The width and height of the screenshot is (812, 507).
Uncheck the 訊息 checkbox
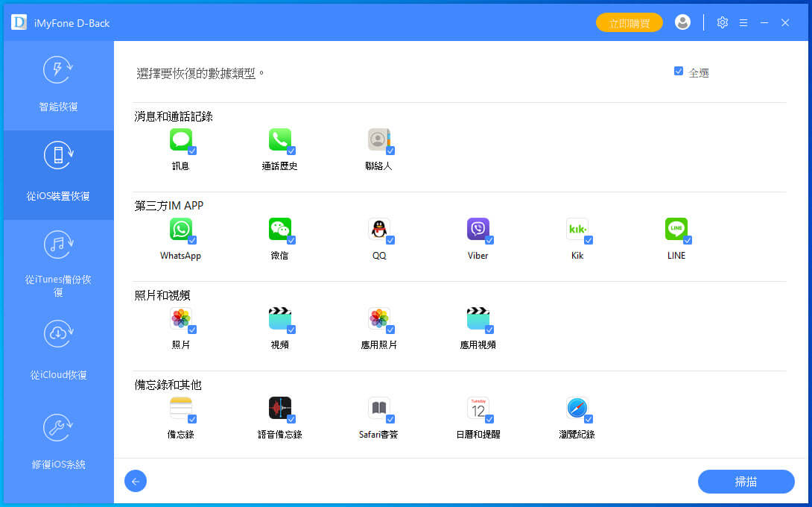[192, 151]
